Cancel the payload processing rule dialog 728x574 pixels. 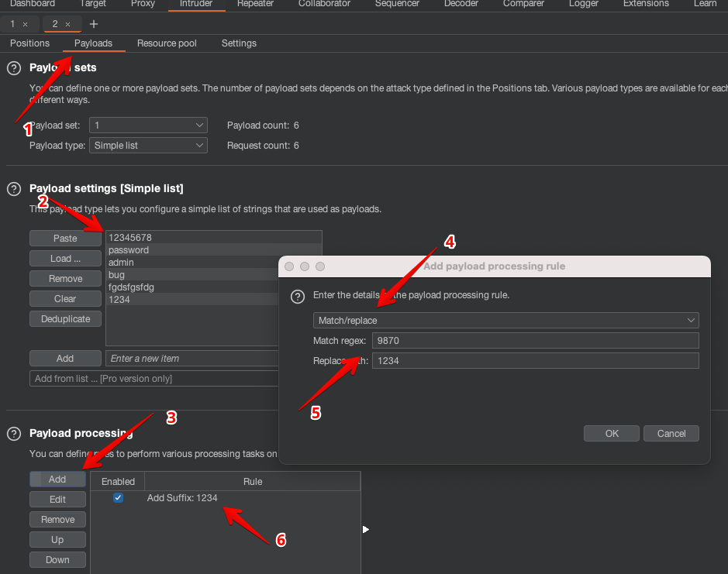pos(671,433)
